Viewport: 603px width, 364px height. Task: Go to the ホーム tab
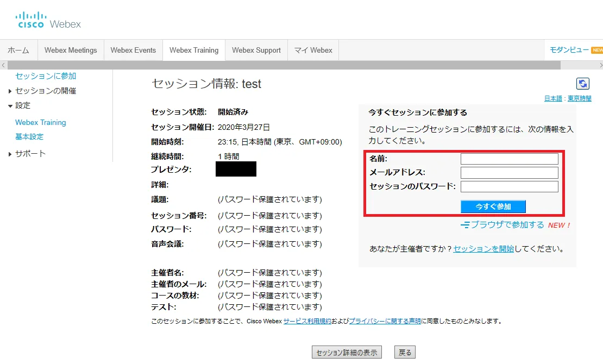coord(18,49)
